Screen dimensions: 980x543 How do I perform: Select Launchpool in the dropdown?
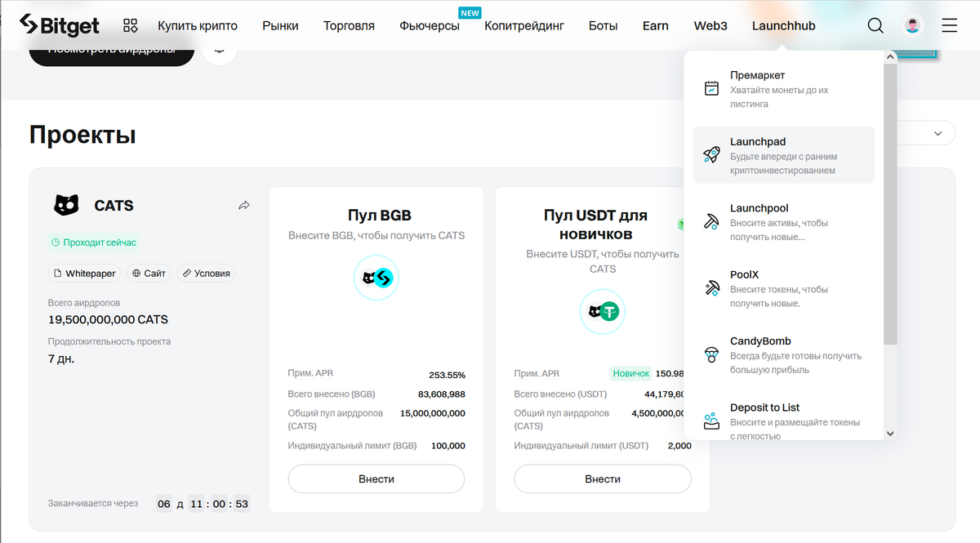click(783, 221)
